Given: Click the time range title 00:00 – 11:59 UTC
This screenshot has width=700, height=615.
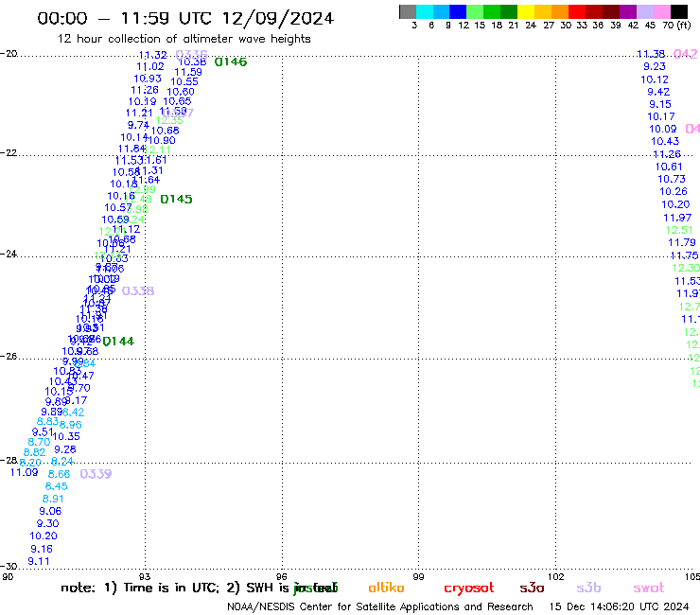Looking at the screenshot, I should click(185, 18).
